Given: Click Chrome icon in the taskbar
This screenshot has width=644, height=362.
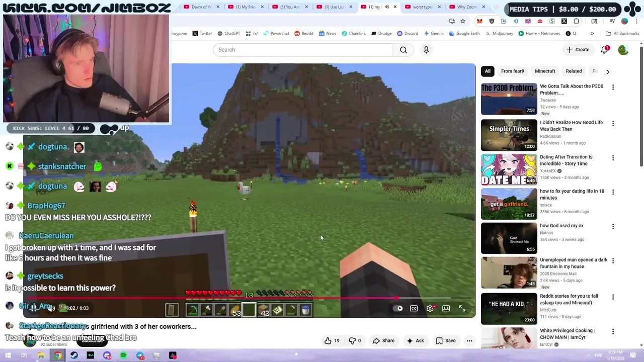Looking at the screenshot, I should coord(58,355).
